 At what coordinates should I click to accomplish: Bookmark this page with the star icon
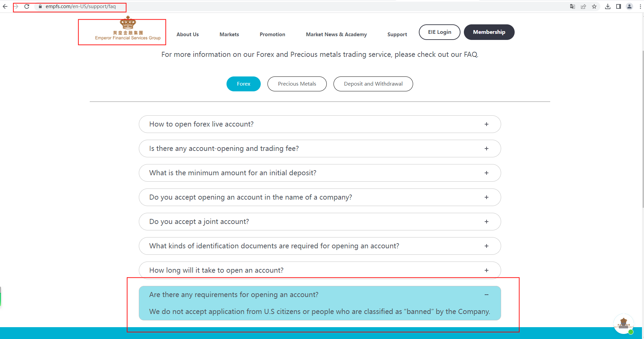click(594, 6)
